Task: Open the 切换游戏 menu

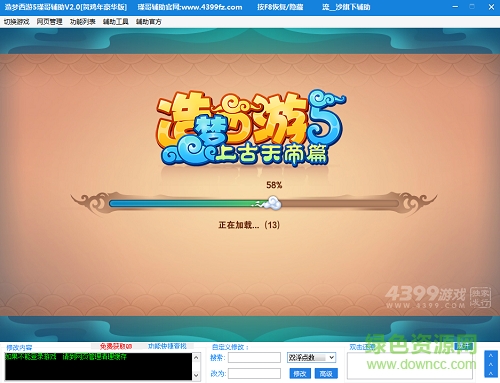Action: (17, 22)
